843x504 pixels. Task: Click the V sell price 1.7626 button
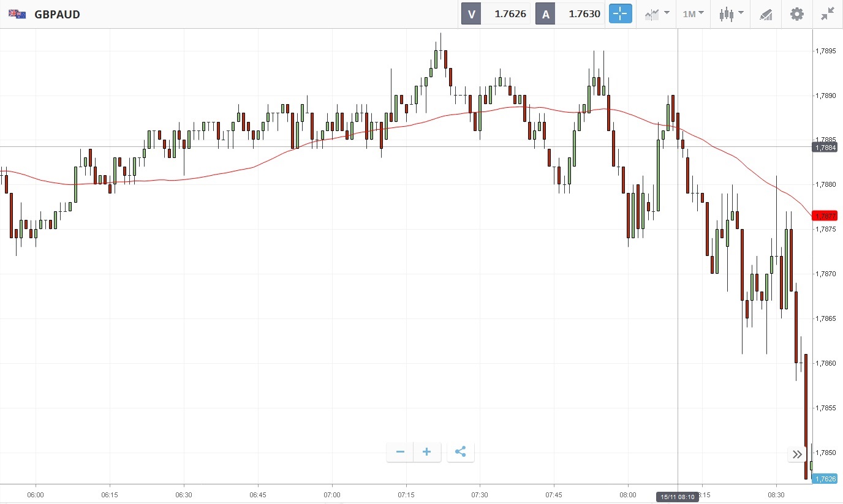pyautogui.click(x=496, y=13)
